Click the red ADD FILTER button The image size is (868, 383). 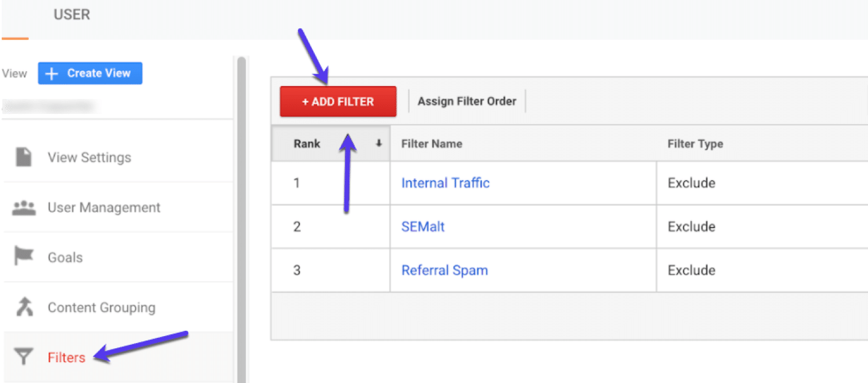[338, 101]
